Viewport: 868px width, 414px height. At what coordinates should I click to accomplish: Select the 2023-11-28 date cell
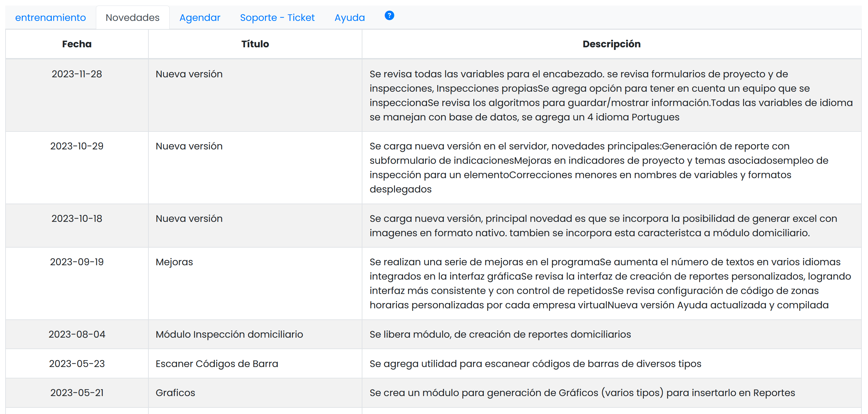(77, 74)
